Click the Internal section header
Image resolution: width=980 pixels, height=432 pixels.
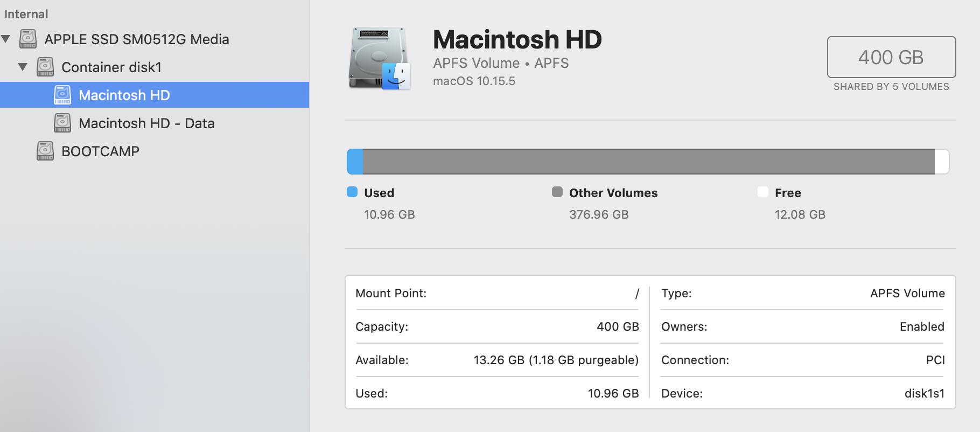[26, 14]
